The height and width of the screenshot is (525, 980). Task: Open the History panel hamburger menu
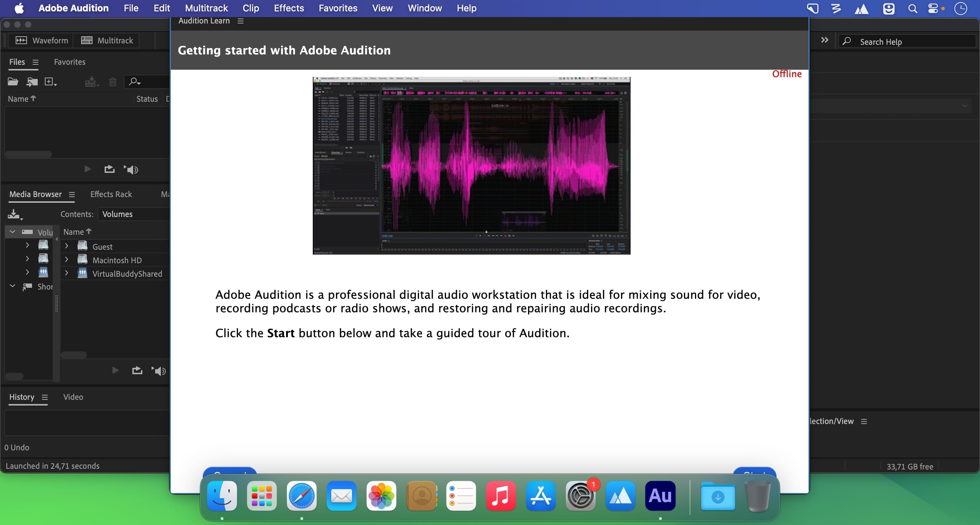point(44,397)
